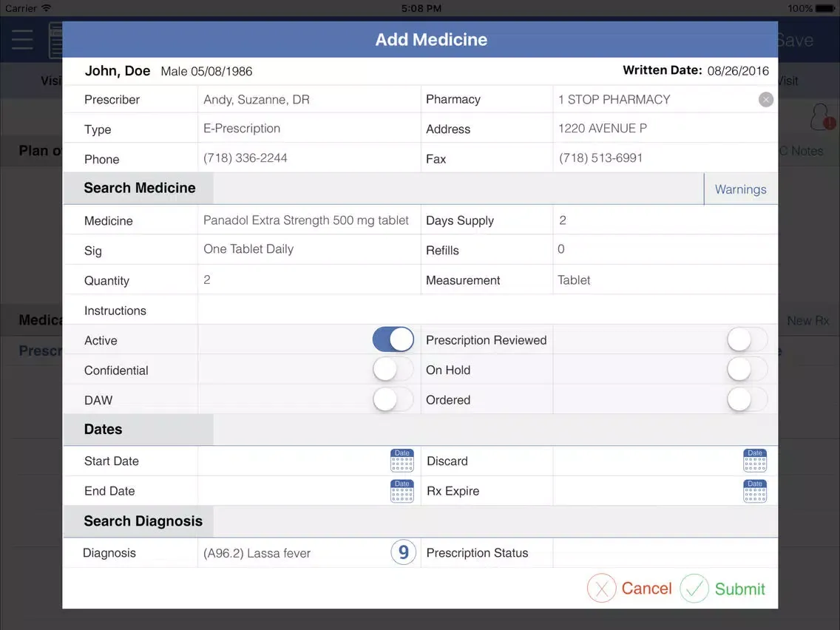The width and height of the screenshot is (840, 630).
Task: Edit the Refills value 0
Action: (x=665, y=250)
